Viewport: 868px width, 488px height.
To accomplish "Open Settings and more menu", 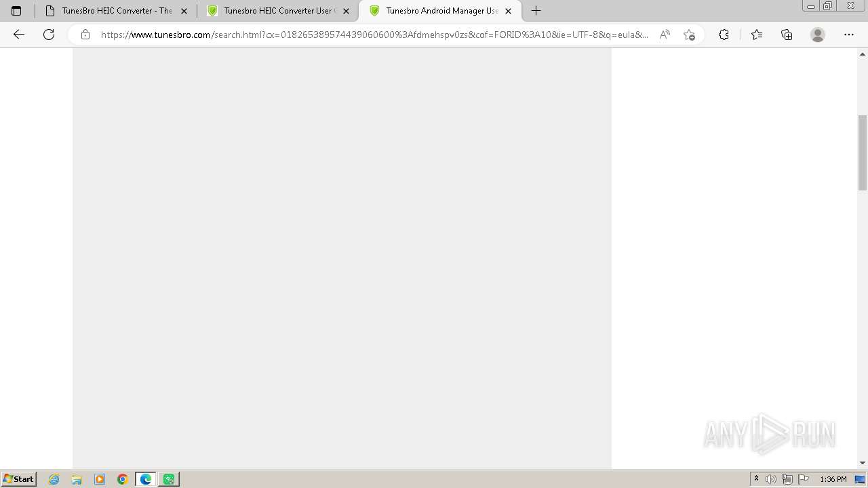I will coord(849,35).
